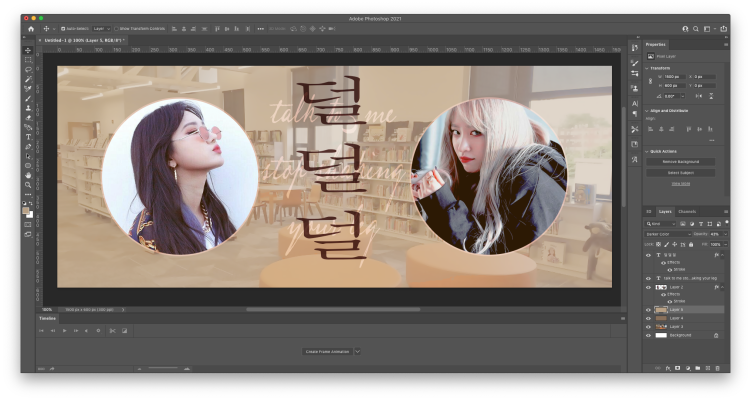
Task: Select the Untitled-1 document tab
Action: click(x=84, y=41)
